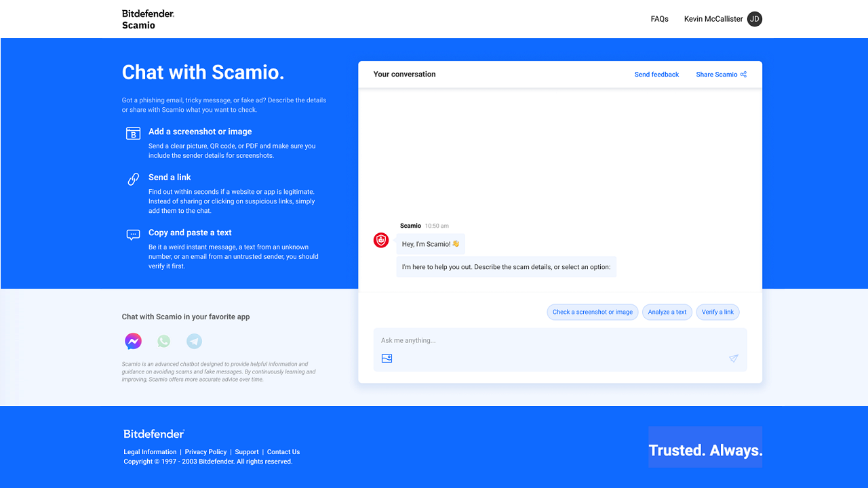
Task: Select the Verify a link option
Action: [717, 312]
